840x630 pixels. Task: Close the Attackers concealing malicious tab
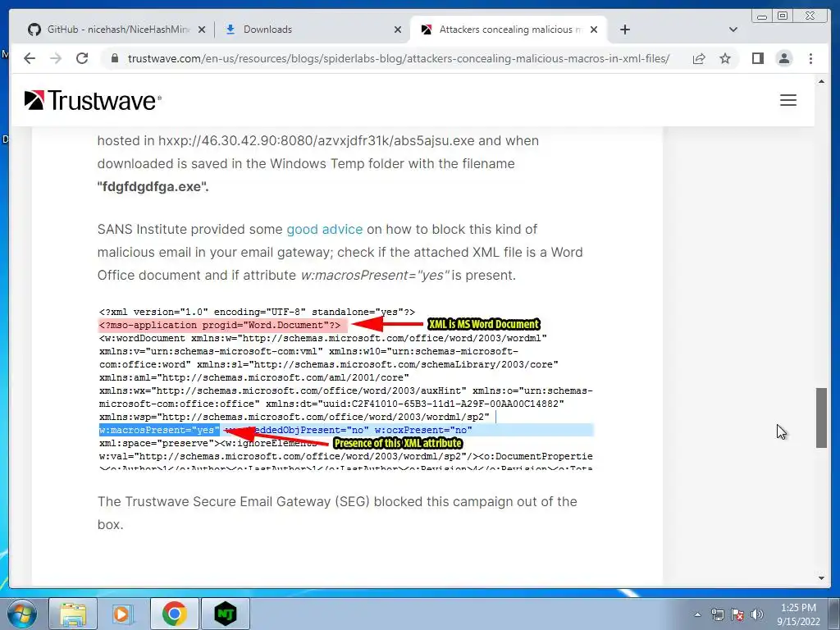[x=594, y=30]
